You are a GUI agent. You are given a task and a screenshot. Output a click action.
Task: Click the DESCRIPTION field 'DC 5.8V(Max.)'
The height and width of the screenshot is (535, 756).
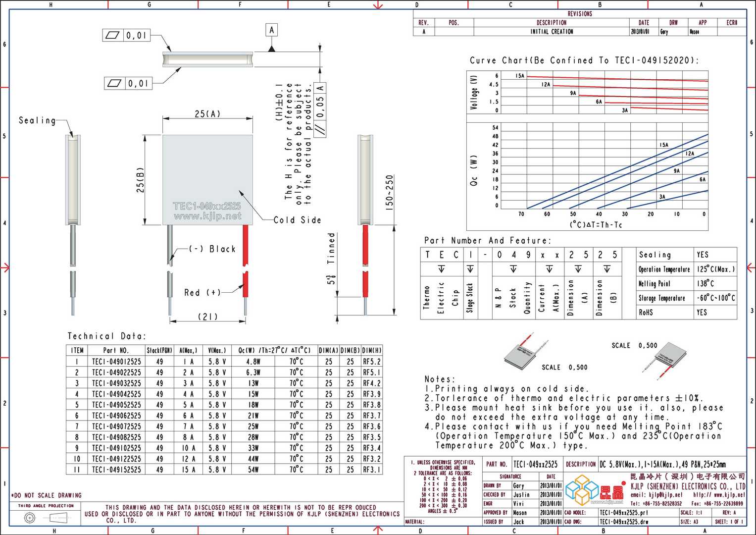[x=662, y=464]
